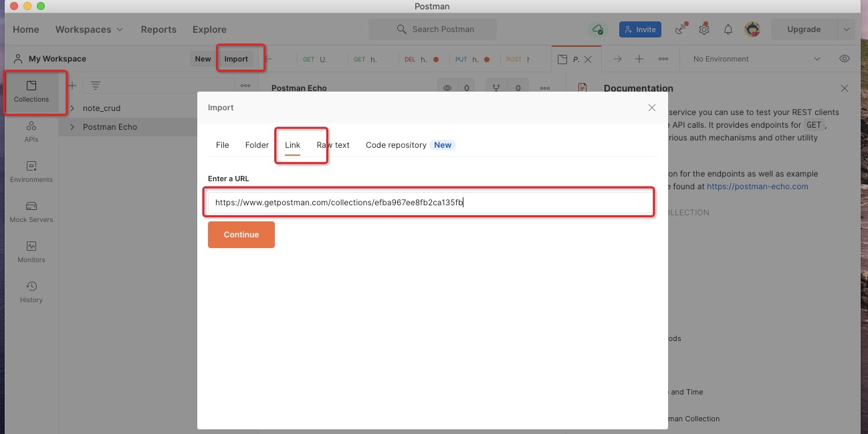Viewport: 868px width, 434px height.
Task: Open Postman Echo more actions menu
Action: pos(546,88)
